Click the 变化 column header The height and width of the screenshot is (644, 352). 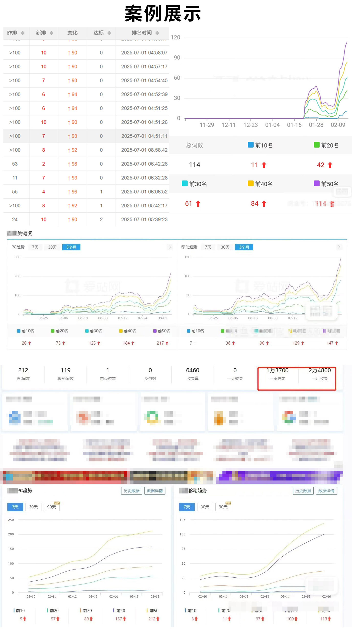[72, 33]
